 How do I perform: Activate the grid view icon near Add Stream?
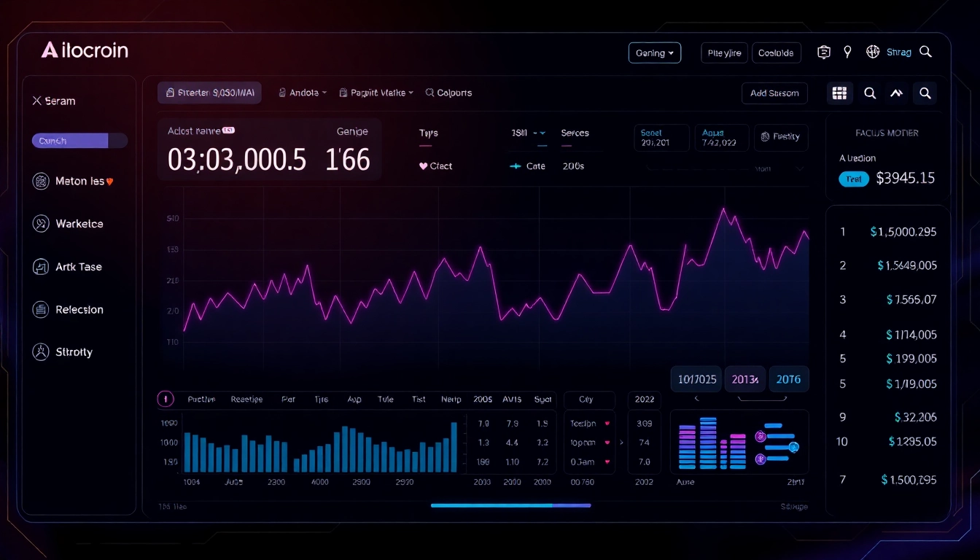(x=839, y=93)
